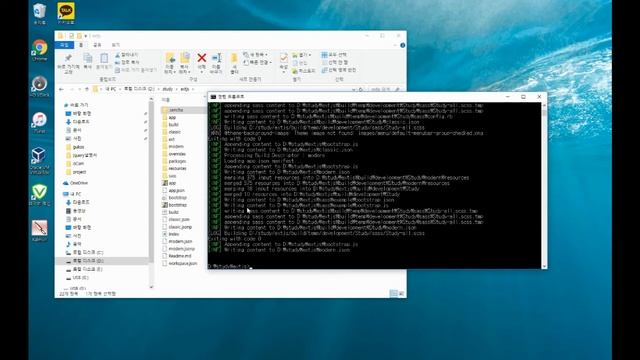Click 모두 선택 (Select all) in ribbon
The width and height of the screenshot is (640, 360).
click(334, 54)
